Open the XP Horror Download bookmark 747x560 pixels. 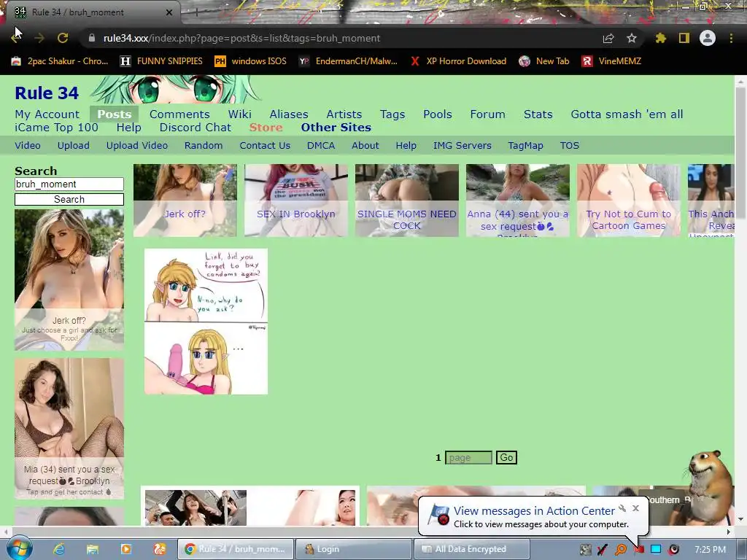point(458,61)
